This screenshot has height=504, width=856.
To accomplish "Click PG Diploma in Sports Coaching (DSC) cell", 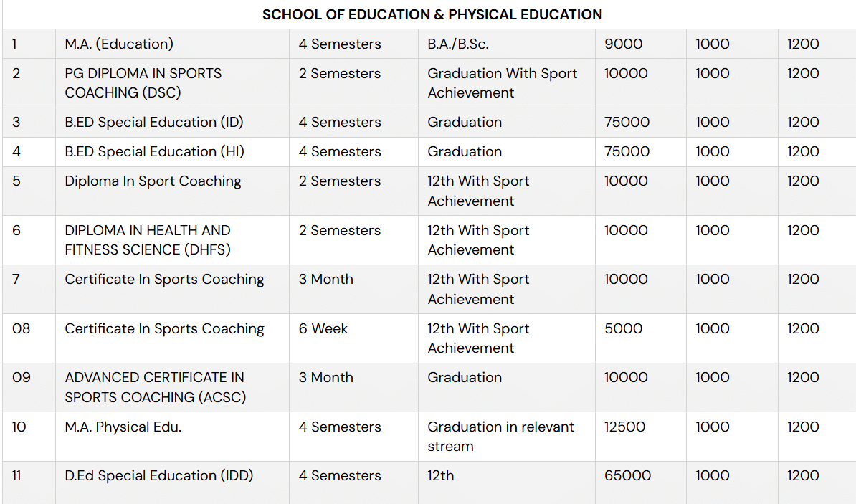I will pos(143,82).
